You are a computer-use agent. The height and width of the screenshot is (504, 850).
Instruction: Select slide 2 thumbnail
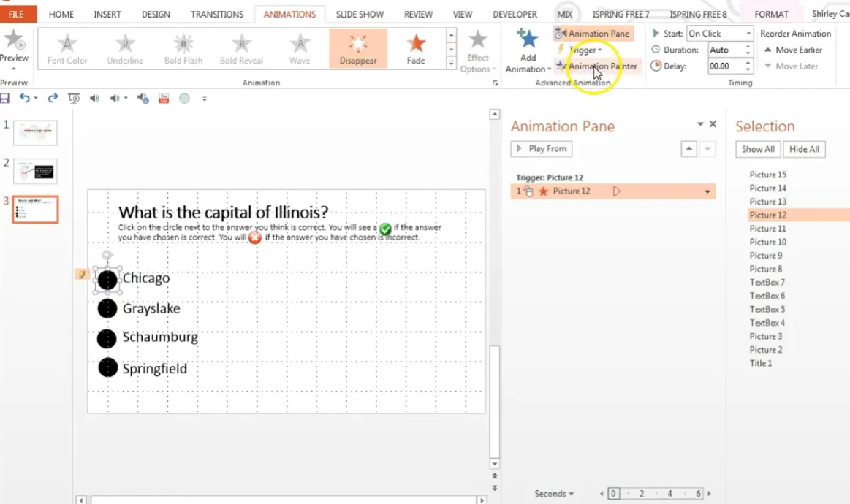[x=35, y=171]
